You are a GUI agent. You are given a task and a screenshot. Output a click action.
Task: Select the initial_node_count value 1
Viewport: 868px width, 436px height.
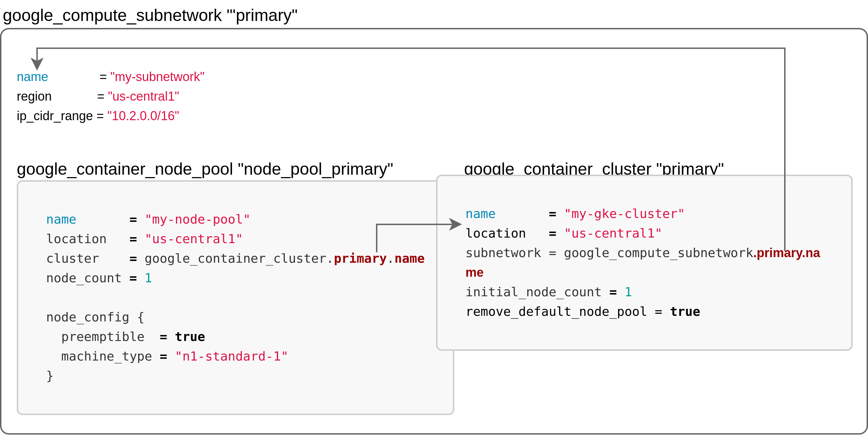(628, 292)
